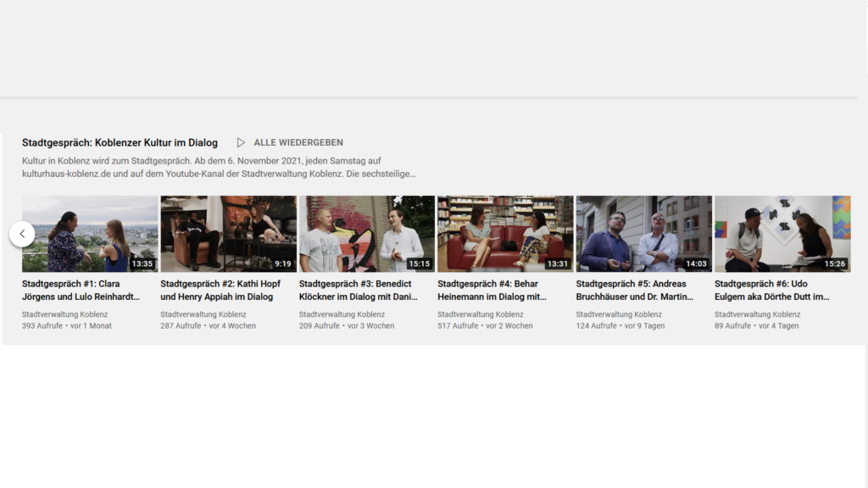This screenshot has height=488, width=868.
Task: Open Stadtverwaltung Koblenz channel under video #2
Action: click(x=203, y=314)
